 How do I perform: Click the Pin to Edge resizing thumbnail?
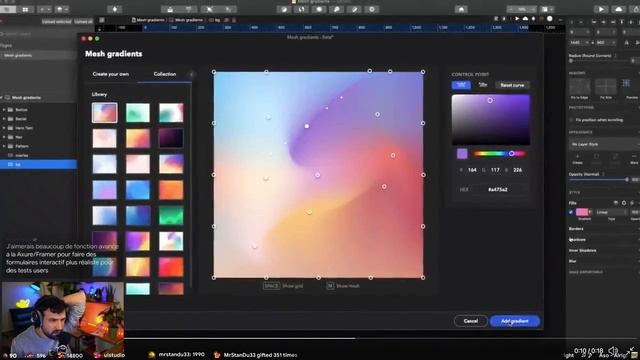coord(580,86)
